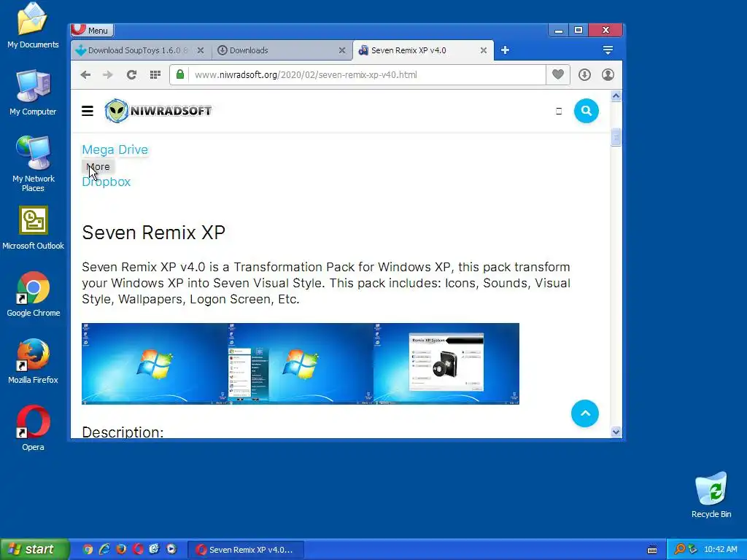The height and width of the screenshot is (560, 747).
Task: Open Speed Dial grid icon
Action: [x=155, y=75]
